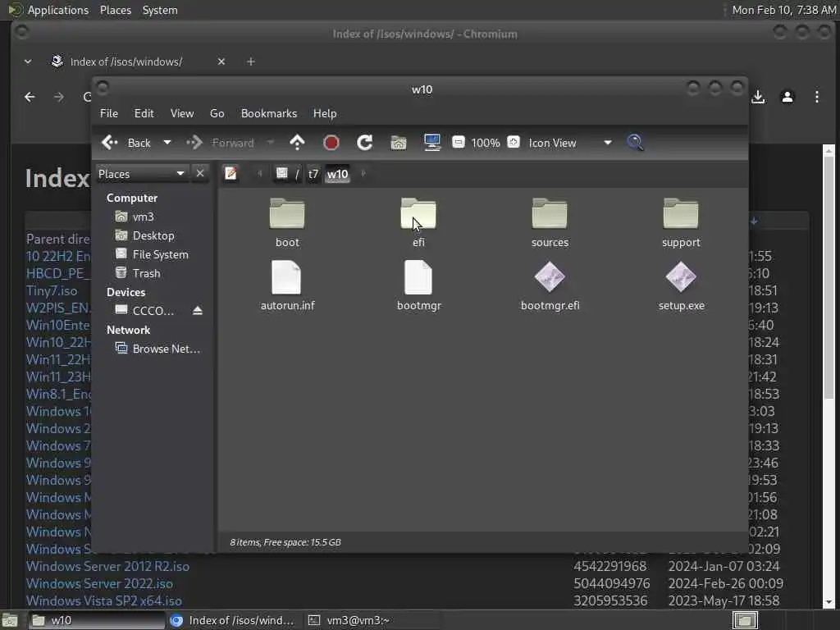The image size is (840, 630).
Task: Open Applications menu in top panel
Action: click(58, 10)
